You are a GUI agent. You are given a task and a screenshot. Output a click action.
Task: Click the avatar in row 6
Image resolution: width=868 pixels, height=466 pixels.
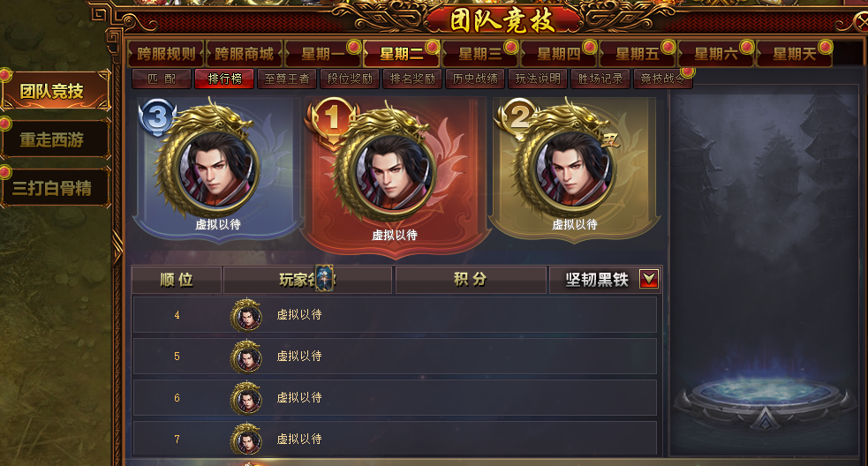(x=245, y=398)
